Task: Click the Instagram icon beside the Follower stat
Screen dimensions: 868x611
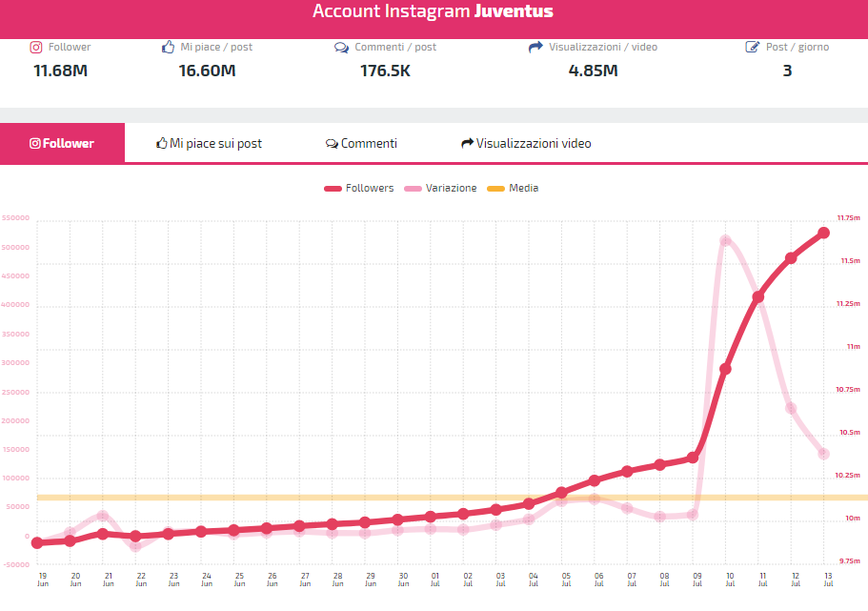Action: pos(36,47)
